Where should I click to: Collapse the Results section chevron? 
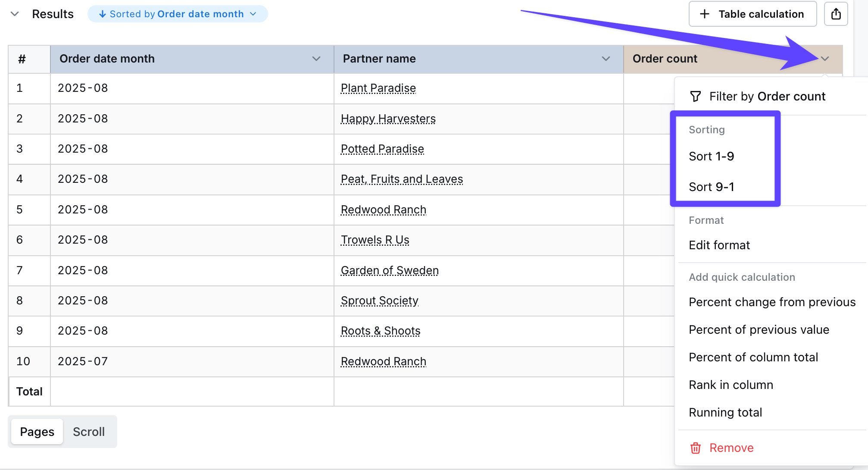(15, 14)
